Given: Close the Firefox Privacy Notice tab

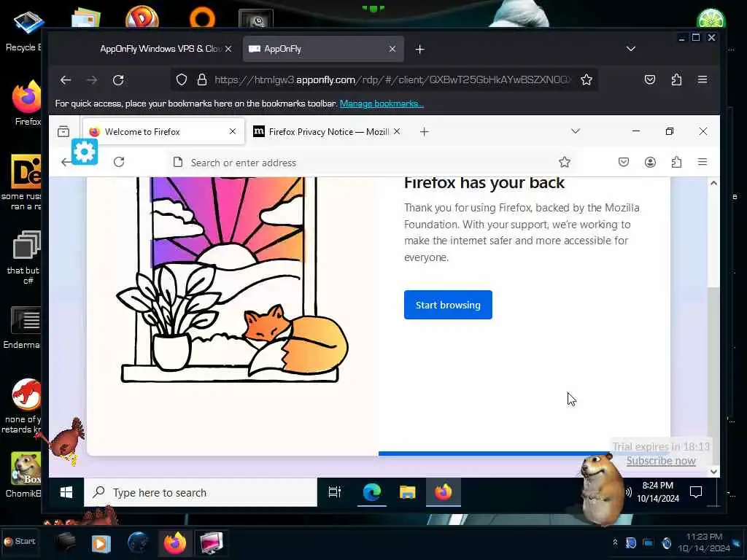Looking at the screenshot, I should [x=397, y=131].
